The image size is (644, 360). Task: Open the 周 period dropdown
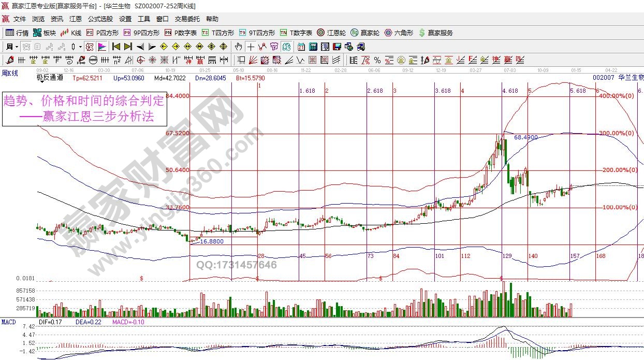point(12,47)
